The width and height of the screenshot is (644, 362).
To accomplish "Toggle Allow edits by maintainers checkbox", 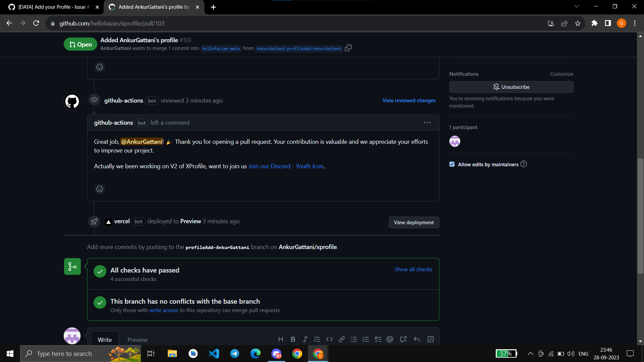I will [452, 164].
